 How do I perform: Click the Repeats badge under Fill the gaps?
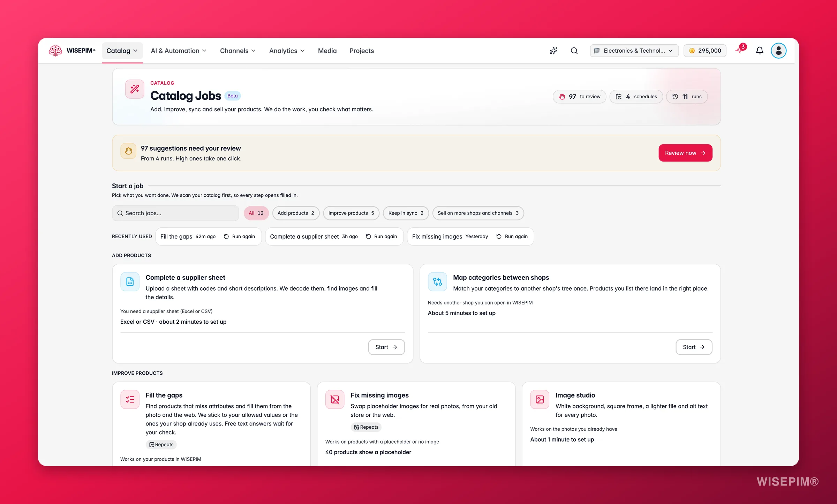(x=161, y=445)
